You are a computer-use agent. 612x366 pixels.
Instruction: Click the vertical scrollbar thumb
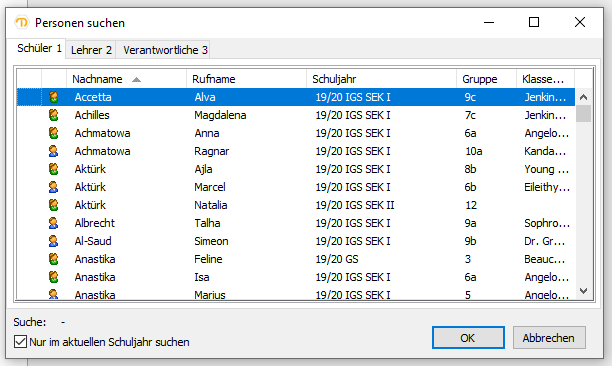(x=584, y=114)
